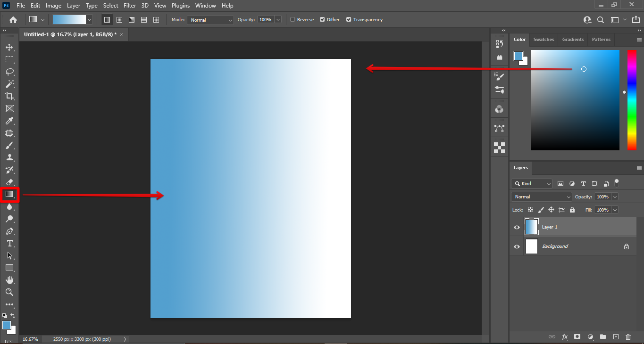This screenshot has height=344, width=644.
Task: Hide Layer 1 using eye icon
Action: click(517, 227)
